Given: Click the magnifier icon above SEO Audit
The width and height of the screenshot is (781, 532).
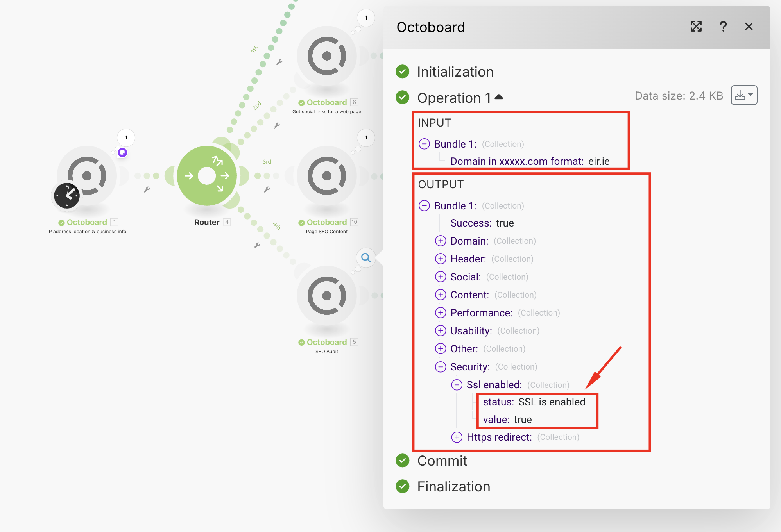Looking at the screenshot, I should coord(366,258).
